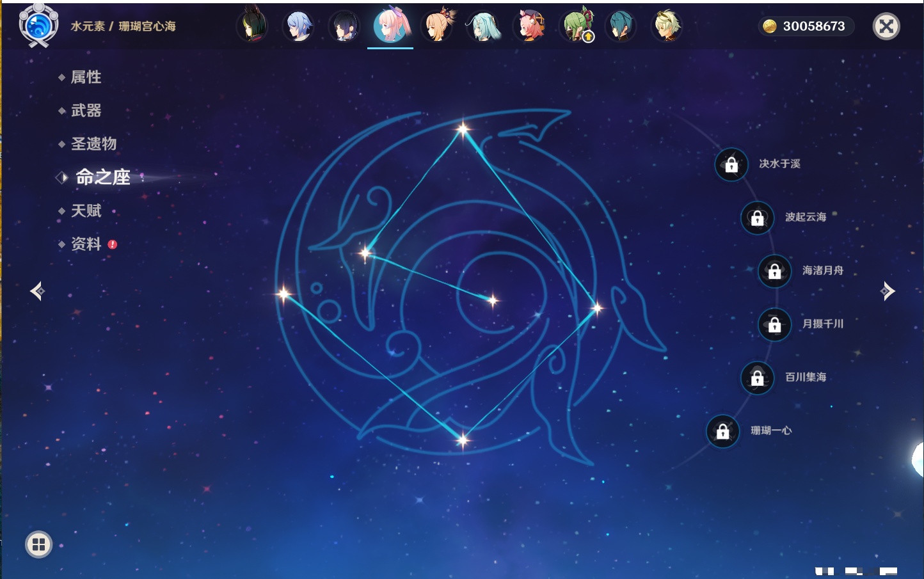Select the pale blonde character with gold headpiece
This screenshot has width=924, height=579.
[667, 26]
